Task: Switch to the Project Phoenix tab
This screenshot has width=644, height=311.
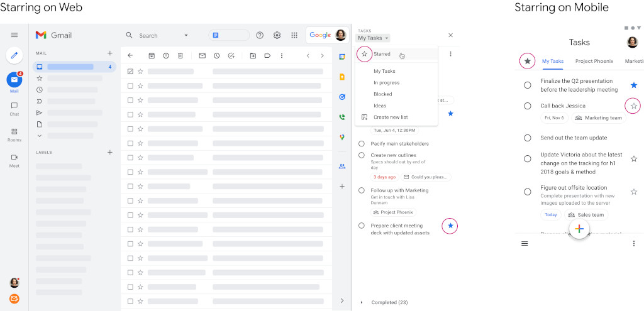Action: pos(594,62)
